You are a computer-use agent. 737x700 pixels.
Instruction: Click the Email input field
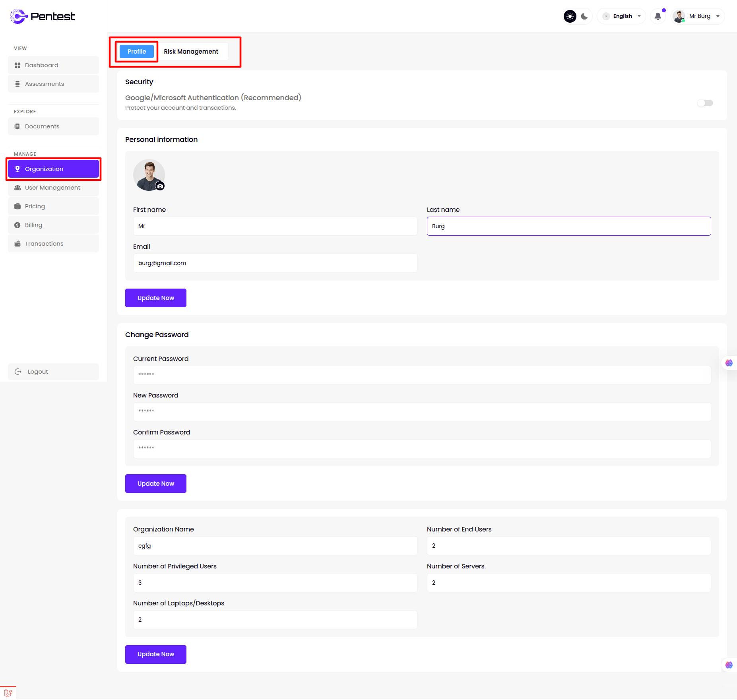(x=275, y=263)
